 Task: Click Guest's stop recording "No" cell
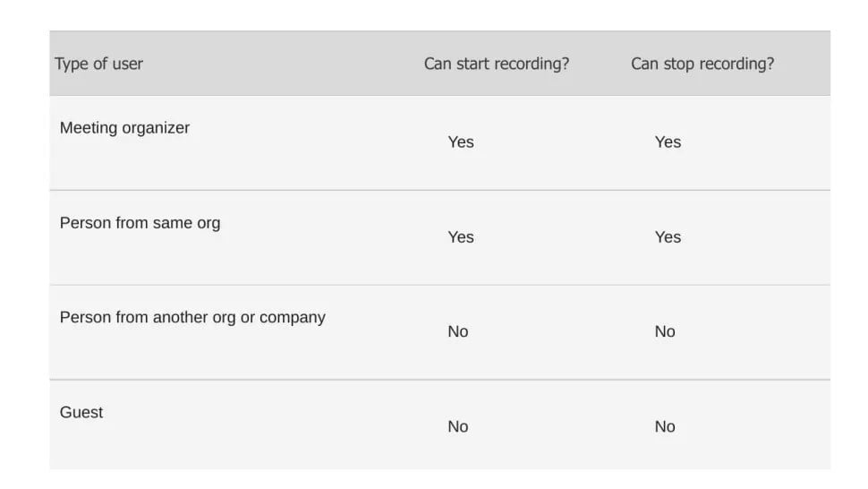[x=665, y=426]
